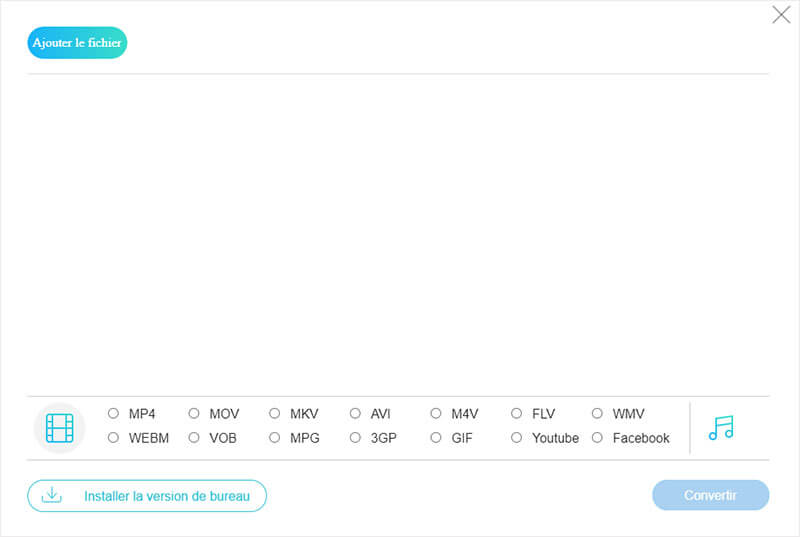This screenshot has width=800, height=537.
Task: Choose GIF as output format
Action: coord(436,438)
